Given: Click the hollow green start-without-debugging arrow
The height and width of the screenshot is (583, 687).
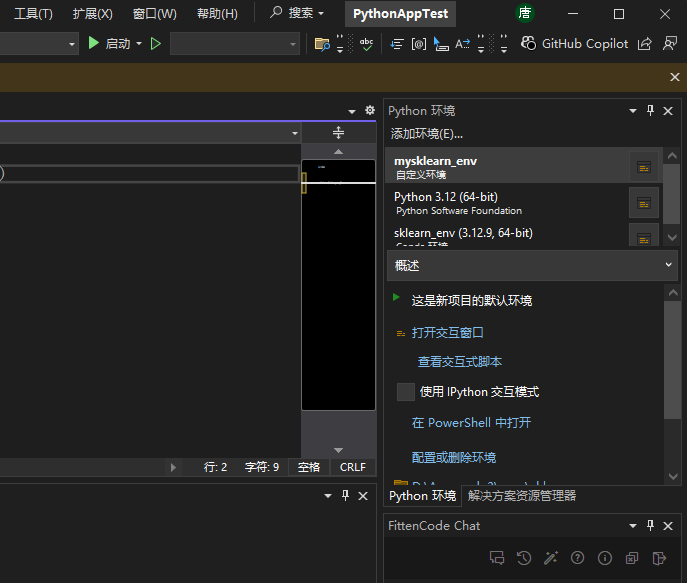Looking at the screenshot, I should point(156,43).
